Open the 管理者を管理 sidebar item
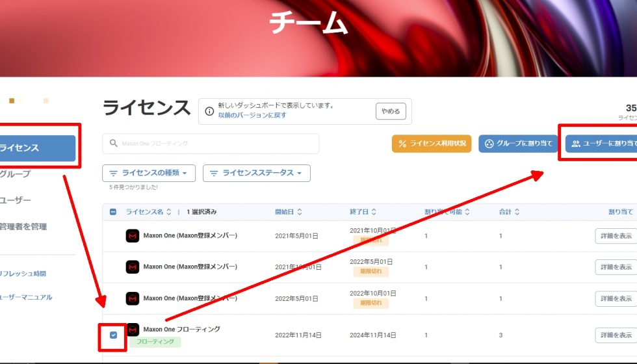 (23, 227)
